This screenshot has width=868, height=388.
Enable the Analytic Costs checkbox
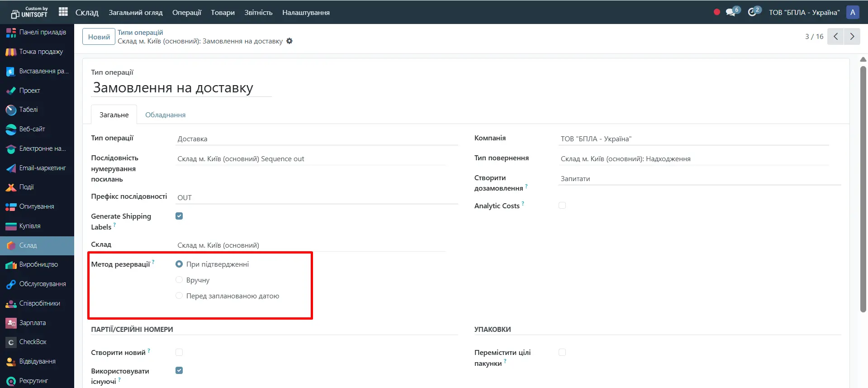tap(562, 206)
